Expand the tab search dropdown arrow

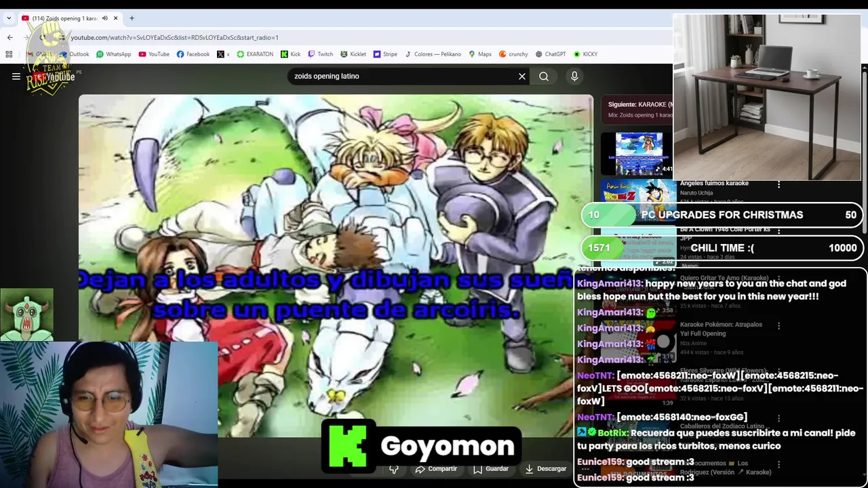click(8, 18)
